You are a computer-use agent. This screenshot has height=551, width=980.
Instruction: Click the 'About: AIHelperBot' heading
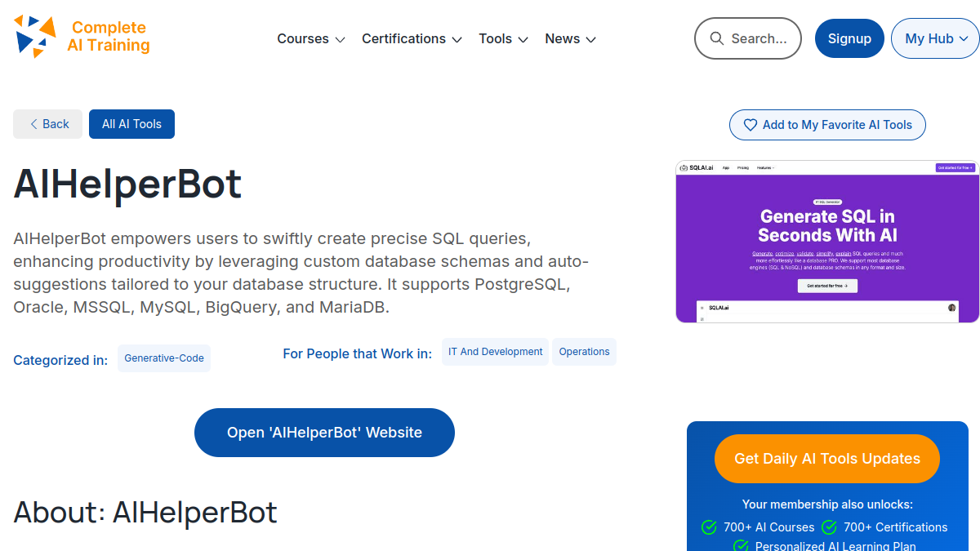coord(145,512)
